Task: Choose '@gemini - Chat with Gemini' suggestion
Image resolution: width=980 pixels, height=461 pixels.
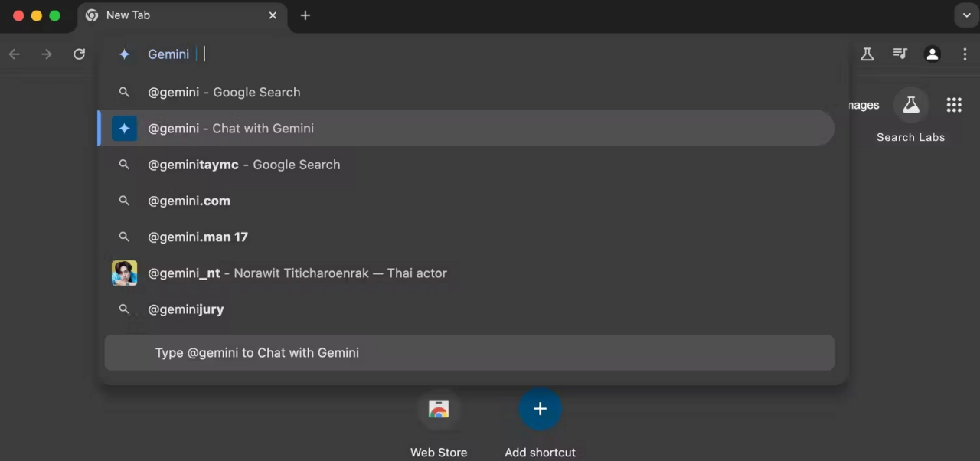Action: click(x=465, y=128)
